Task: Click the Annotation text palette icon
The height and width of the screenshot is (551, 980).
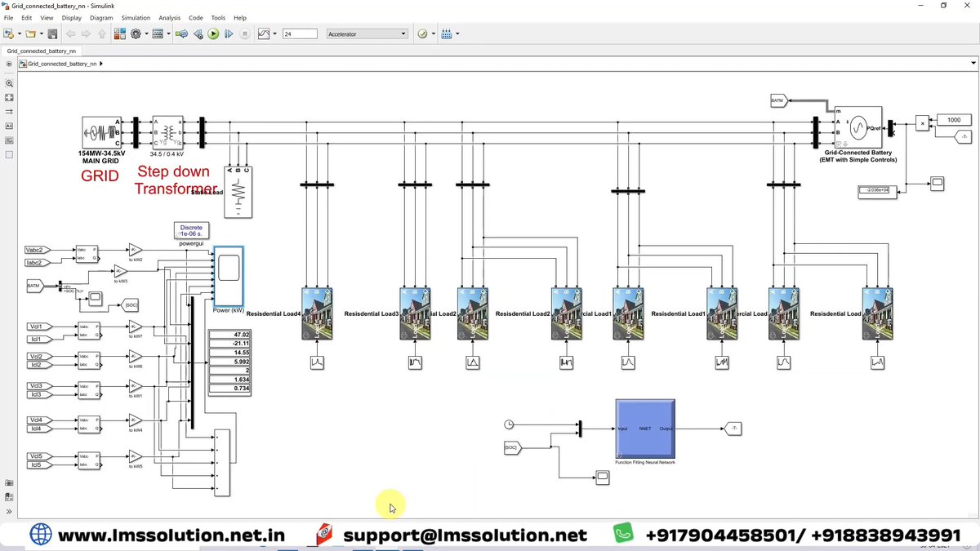Action: 9,126
